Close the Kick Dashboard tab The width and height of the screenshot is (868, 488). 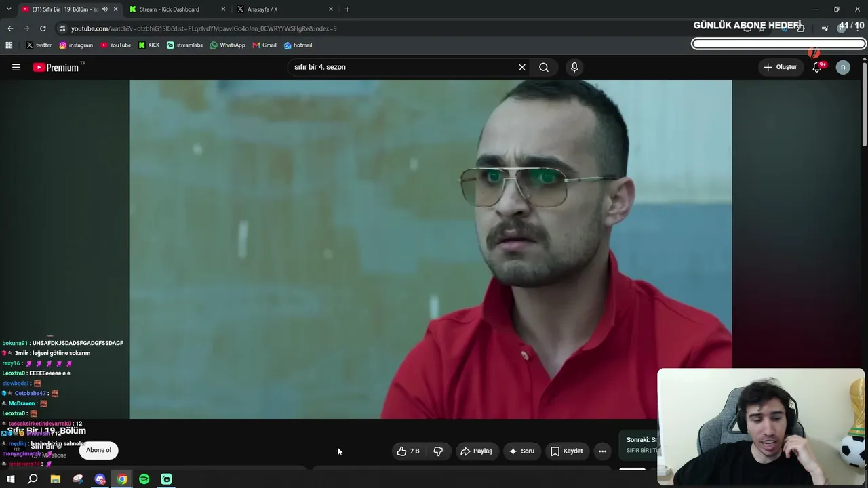[223, 9]
